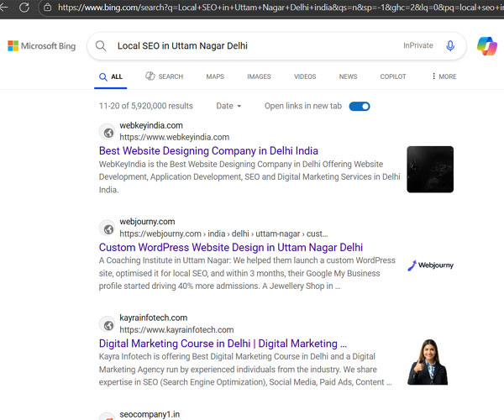Click inside the Bing search box

pos(252,46)
